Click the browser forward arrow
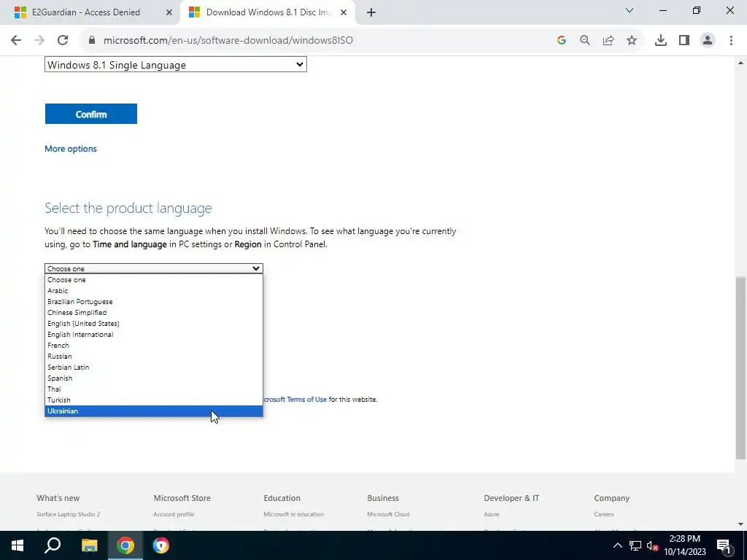Screen dimensions: 747x560 coord(39,41)
